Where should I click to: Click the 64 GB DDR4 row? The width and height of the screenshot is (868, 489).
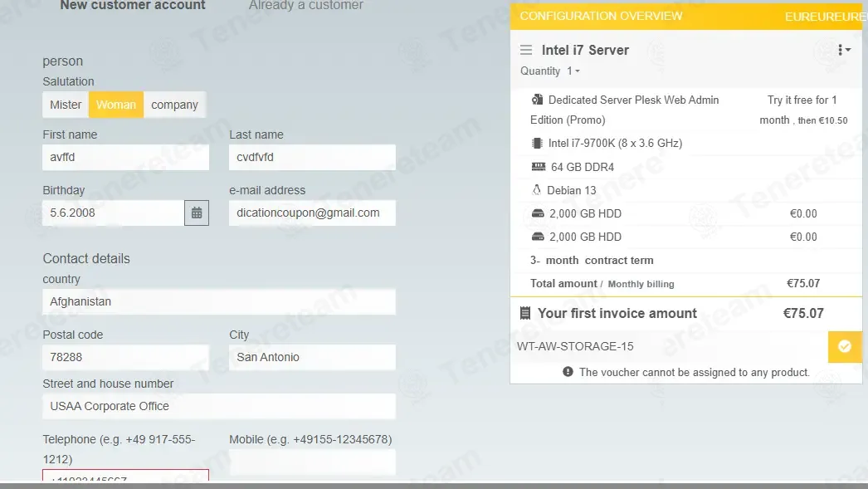pos(686,167)
